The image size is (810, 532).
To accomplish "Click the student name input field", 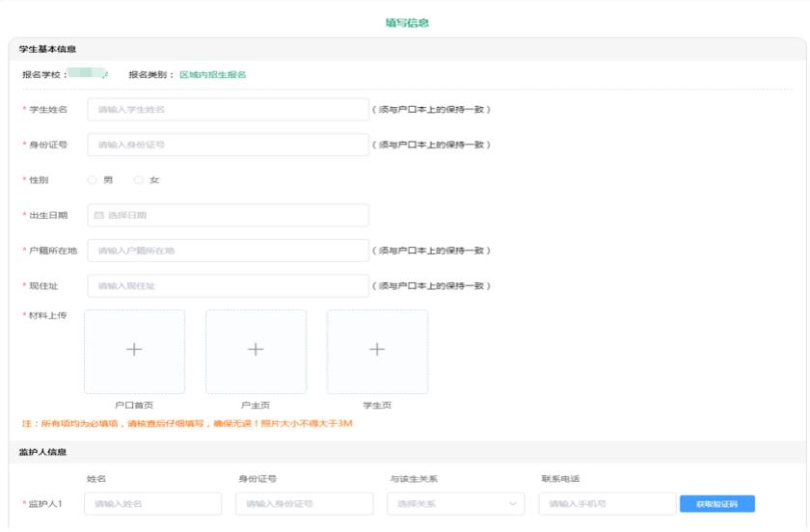I will pyautogui.click(x=229, y=110).
